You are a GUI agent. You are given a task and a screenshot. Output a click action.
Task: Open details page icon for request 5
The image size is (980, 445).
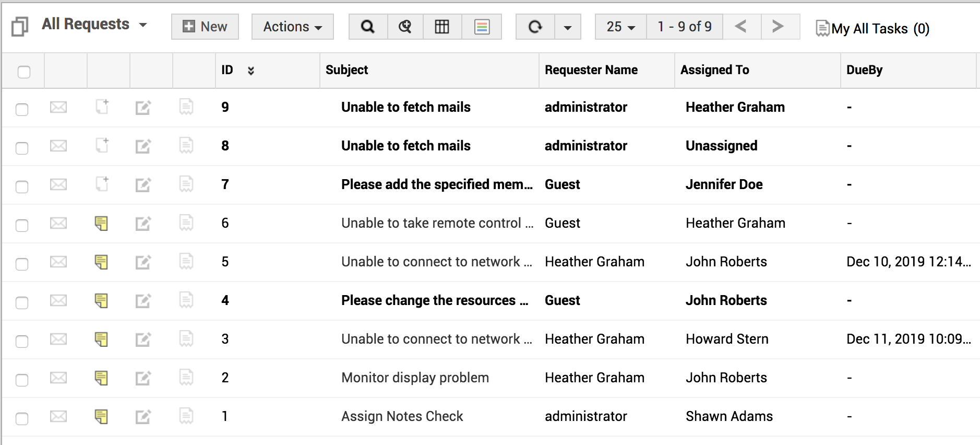click(186, 261)
